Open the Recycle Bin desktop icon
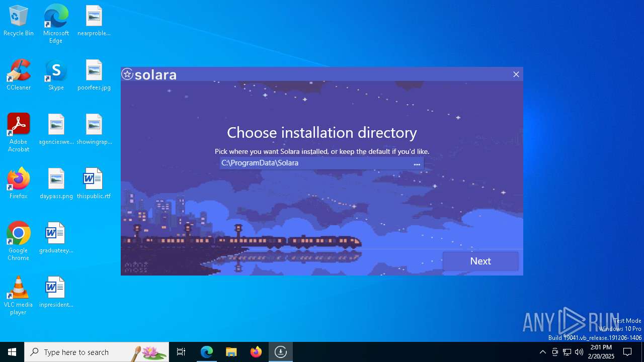The image size is (644, 362). tap(19, 21)
